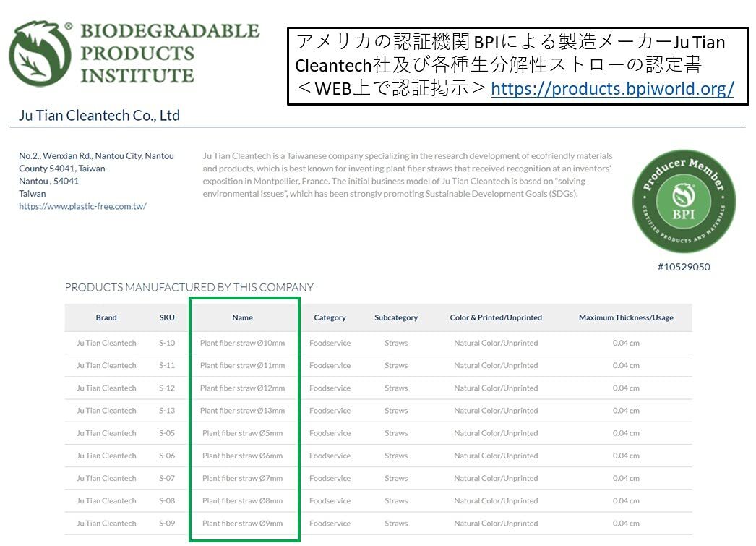
Task: Open the plastic-free.com.tw website link
Action: [x=82, y=206]
